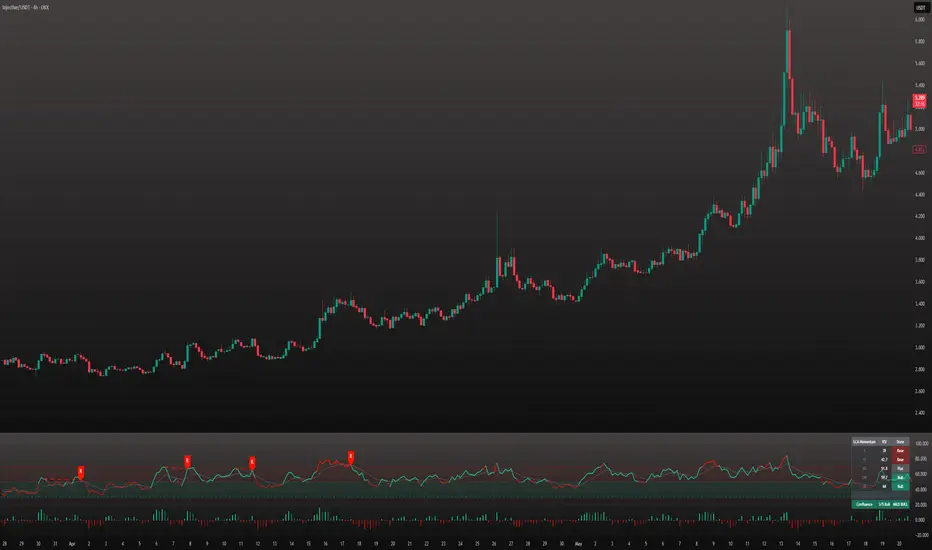Select the red R marker near Apr 17

point(351,457)
